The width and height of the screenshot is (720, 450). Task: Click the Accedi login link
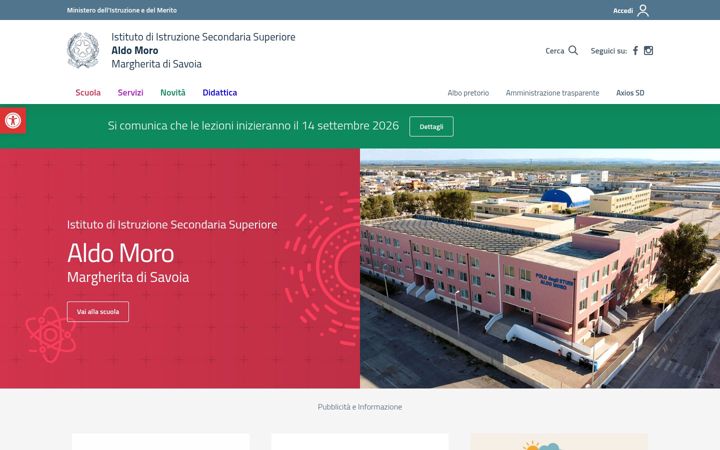click(x=623, y=11)
